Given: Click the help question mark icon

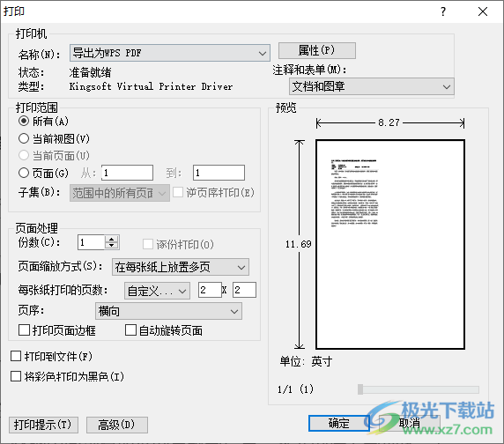Looking at the screenshot, I should 443,11.
